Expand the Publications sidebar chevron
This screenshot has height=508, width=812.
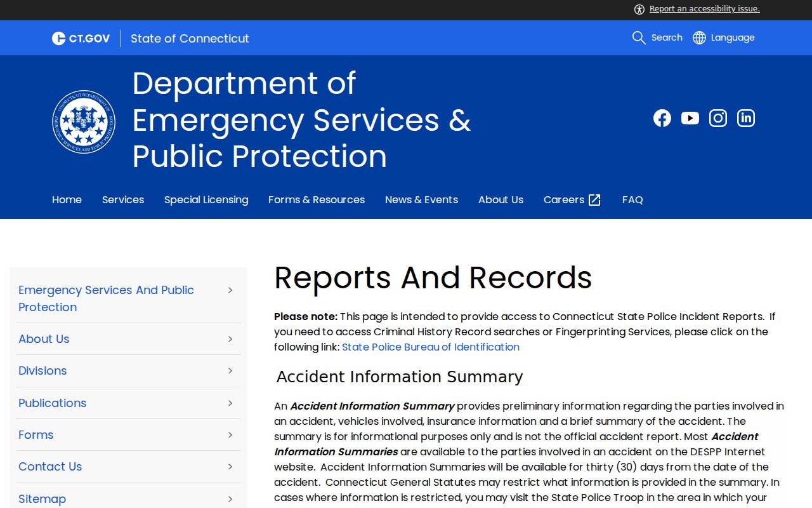(230, 403)
